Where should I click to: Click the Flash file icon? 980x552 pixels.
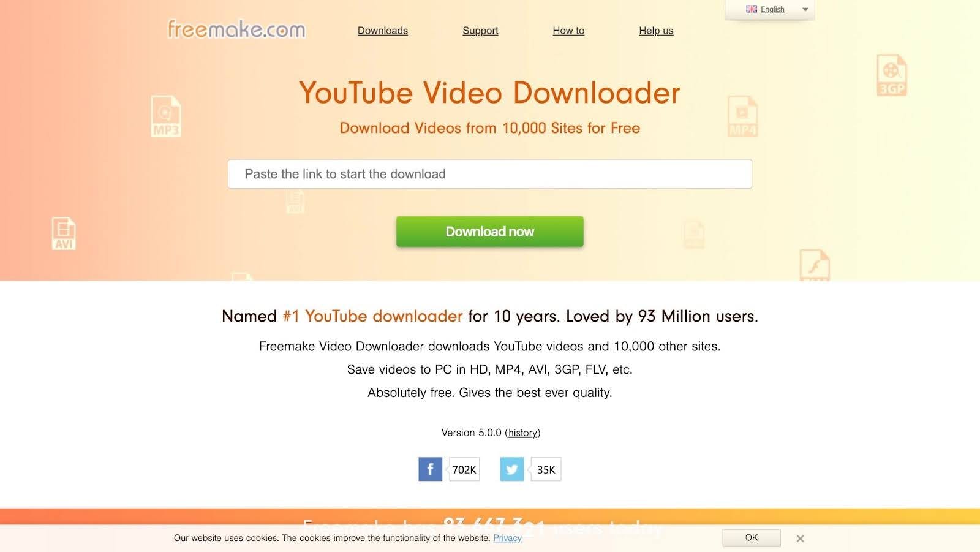coord(815,265)
